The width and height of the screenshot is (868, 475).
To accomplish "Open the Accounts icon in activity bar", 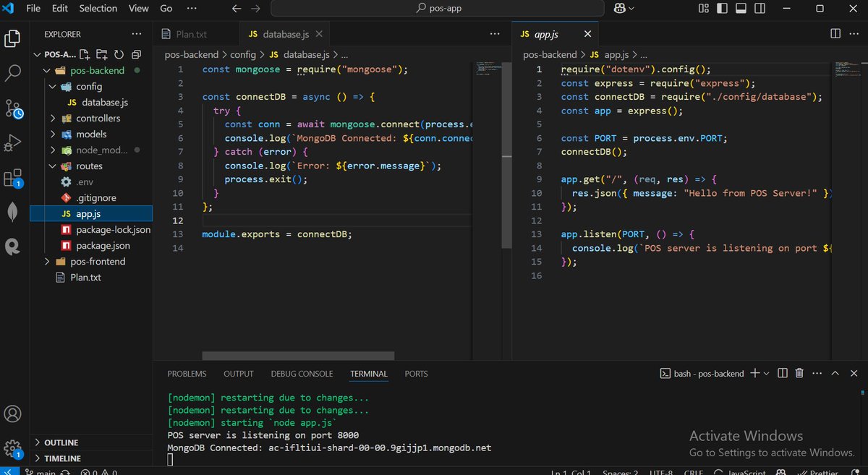I will click(13, 414).
